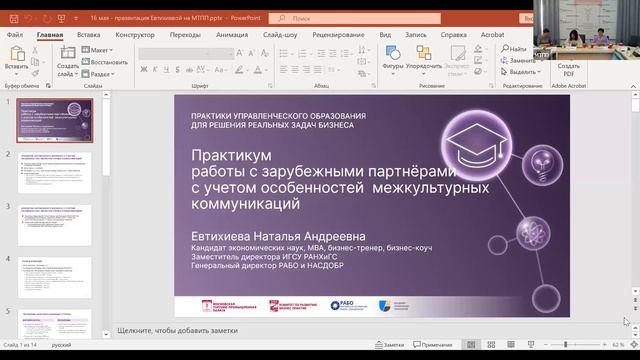The image size is (640, 360).
Task: Redo the action in the quick access toolbar
Action: 47,19
